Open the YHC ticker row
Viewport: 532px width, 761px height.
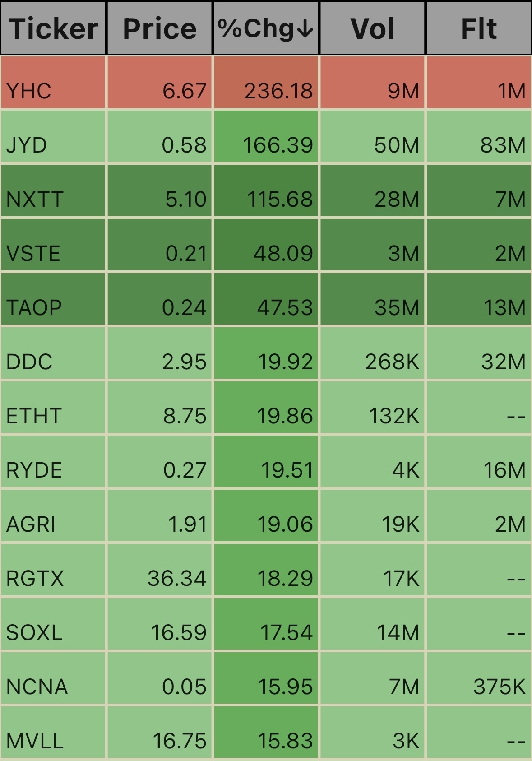[29, 91]
